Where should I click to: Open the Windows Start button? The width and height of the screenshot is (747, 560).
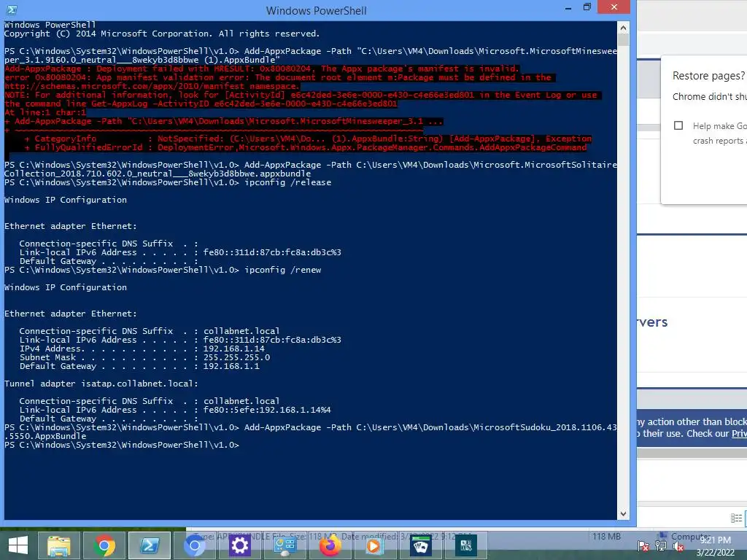[18, 545]
